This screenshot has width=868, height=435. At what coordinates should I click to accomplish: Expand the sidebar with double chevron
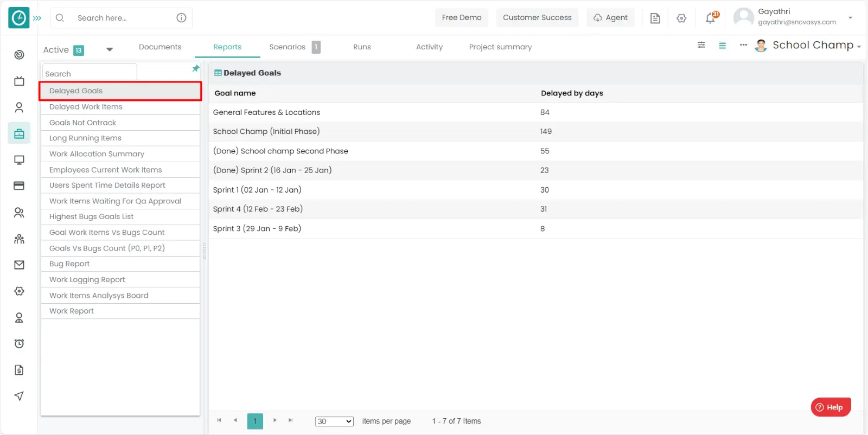37,18
